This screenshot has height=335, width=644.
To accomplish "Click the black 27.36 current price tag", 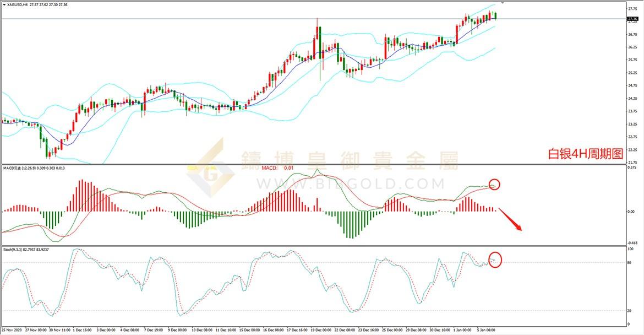I will pos(632,19).
